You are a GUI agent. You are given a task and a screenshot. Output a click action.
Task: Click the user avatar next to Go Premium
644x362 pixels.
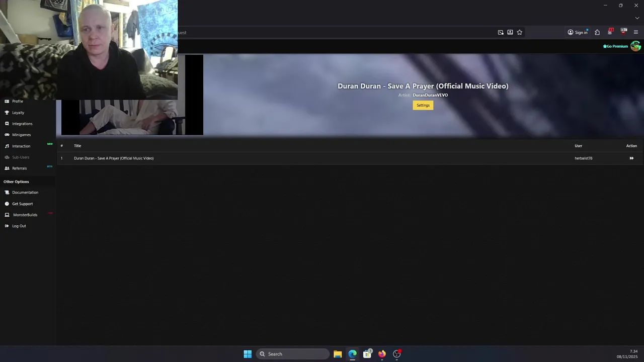[x=635, y=46]
